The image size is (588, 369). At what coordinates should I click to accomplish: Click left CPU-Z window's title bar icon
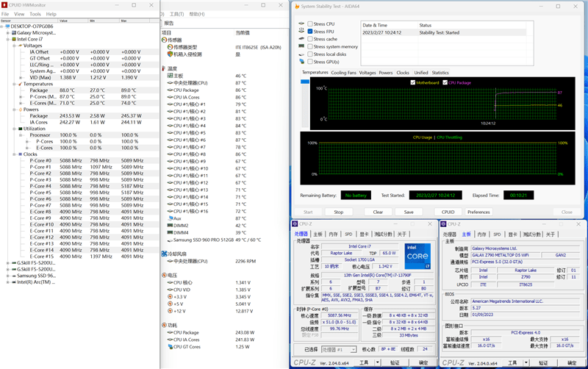pyautogui.click(x=295, y=224)
